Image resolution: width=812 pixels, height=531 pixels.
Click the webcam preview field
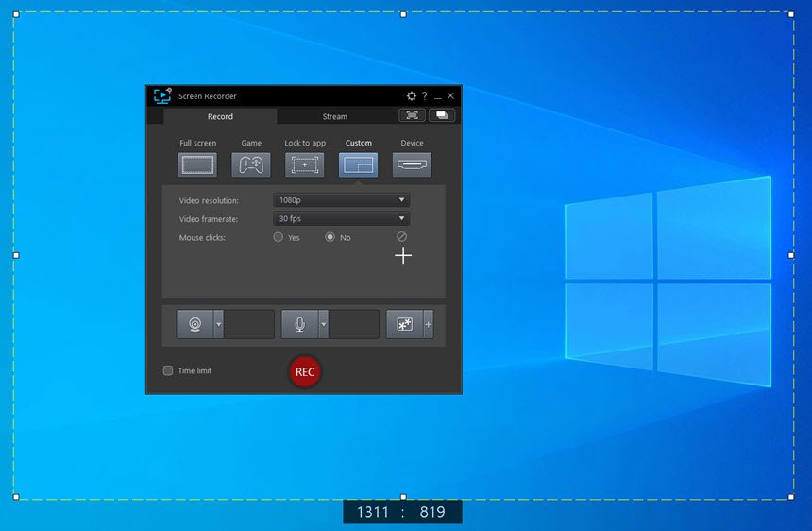coord(249,324)
